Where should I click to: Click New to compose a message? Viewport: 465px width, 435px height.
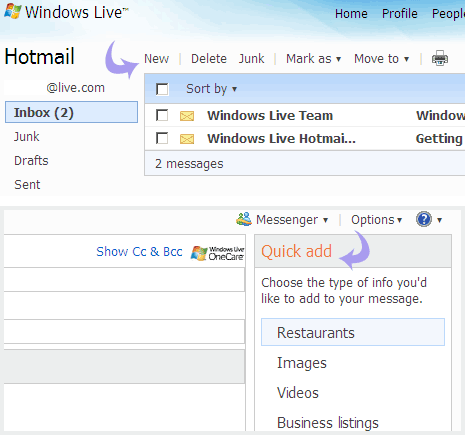click(156, 59)
